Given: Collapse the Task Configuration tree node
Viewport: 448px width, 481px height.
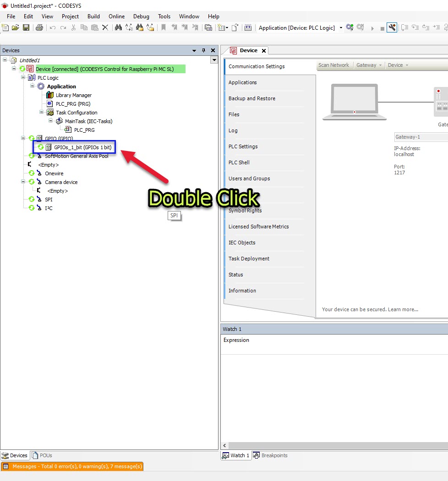Looking at the screenshot, I should 41,112.
